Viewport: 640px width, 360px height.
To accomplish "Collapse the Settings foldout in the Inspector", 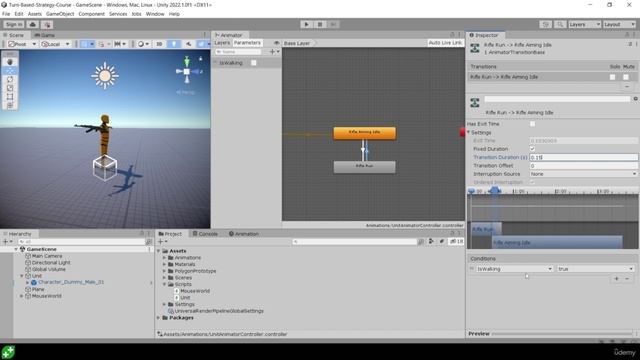I will 469,133.
